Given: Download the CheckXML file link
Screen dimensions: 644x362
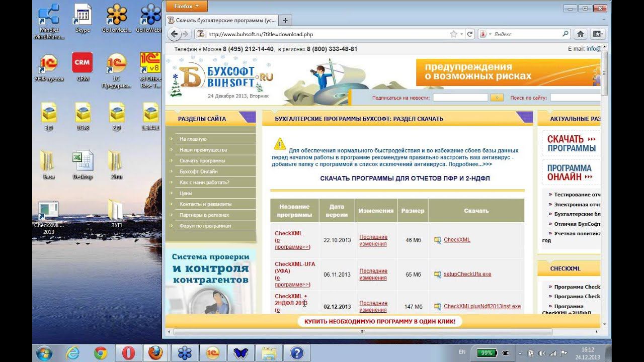Looking at the screenshot, I should [x=457, y=240].
